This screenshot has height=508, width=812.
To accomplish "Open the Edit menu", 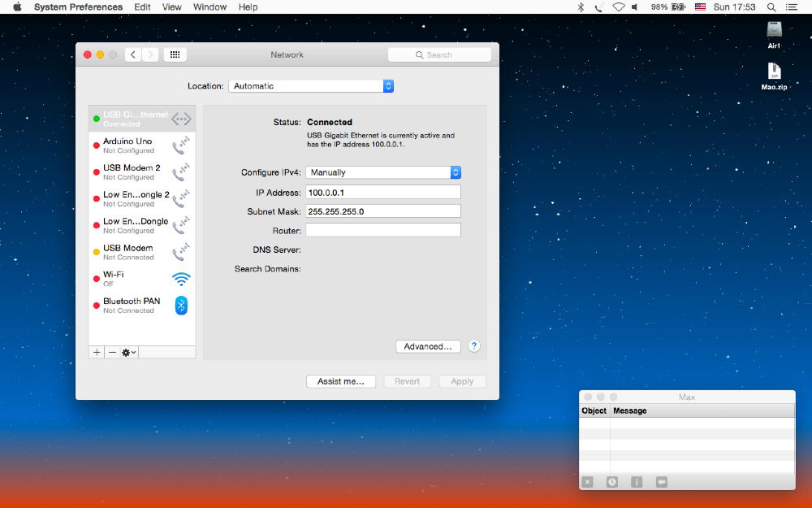I will (x=142, y=7).
